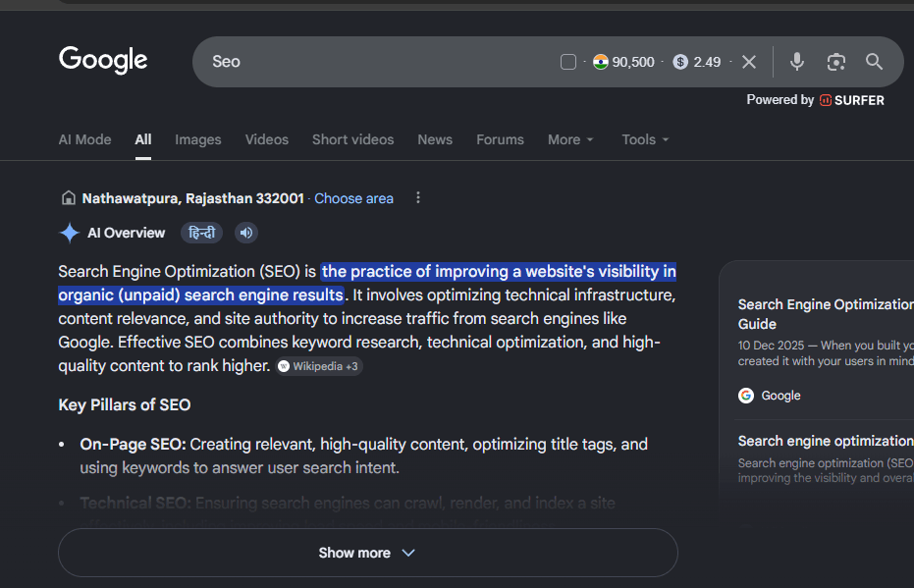Open the Forums tab
914x588 pixels.
[500, 139]
